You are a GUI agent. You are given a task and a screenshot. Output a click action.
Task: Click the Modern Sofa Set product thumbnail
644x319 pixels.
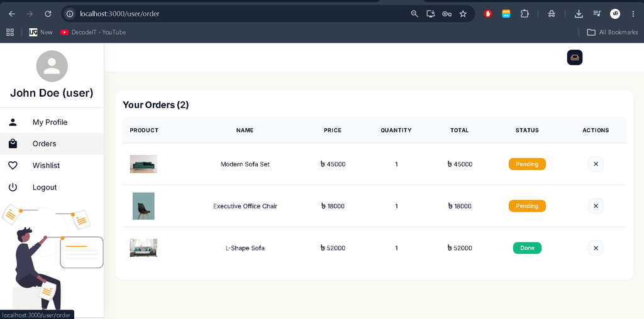[143, 164]
